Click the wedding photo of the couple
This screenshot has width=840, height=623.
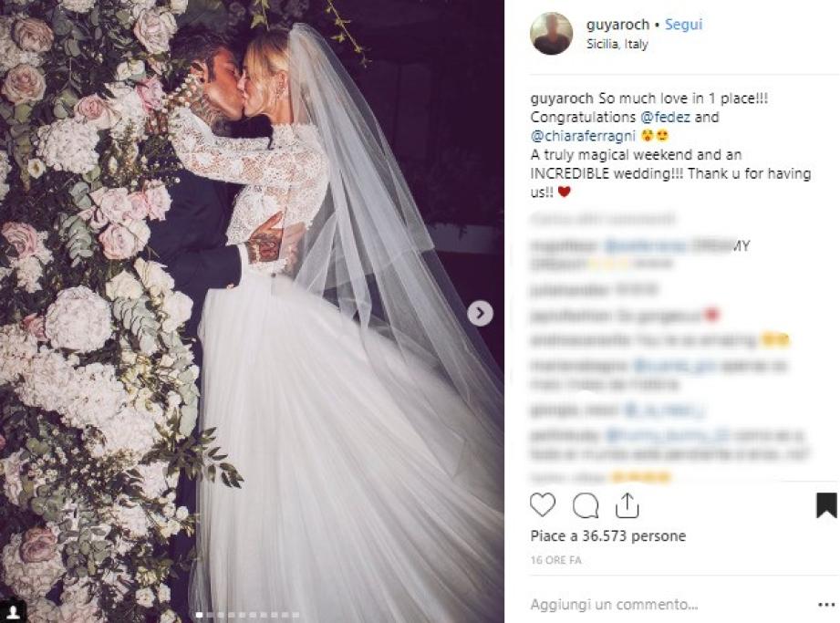coord(252,311)
